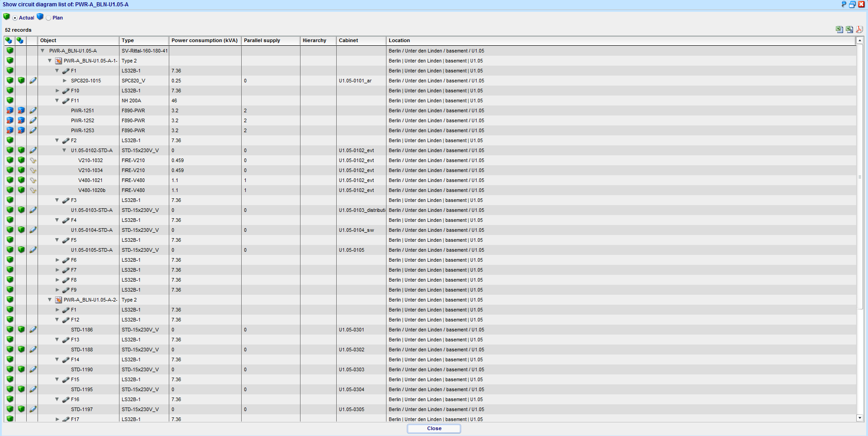
Task: Sort by the Object column header
Action: pos(78,40)
